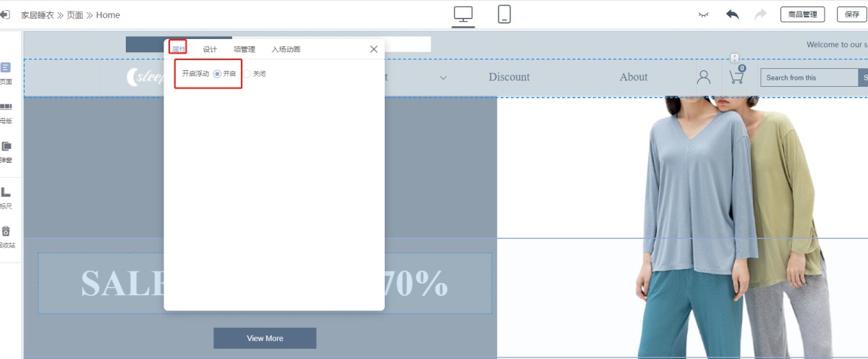Switch to mobile preview mode
The width and height of the screenshot is (868, 359).
coord(504,14)
